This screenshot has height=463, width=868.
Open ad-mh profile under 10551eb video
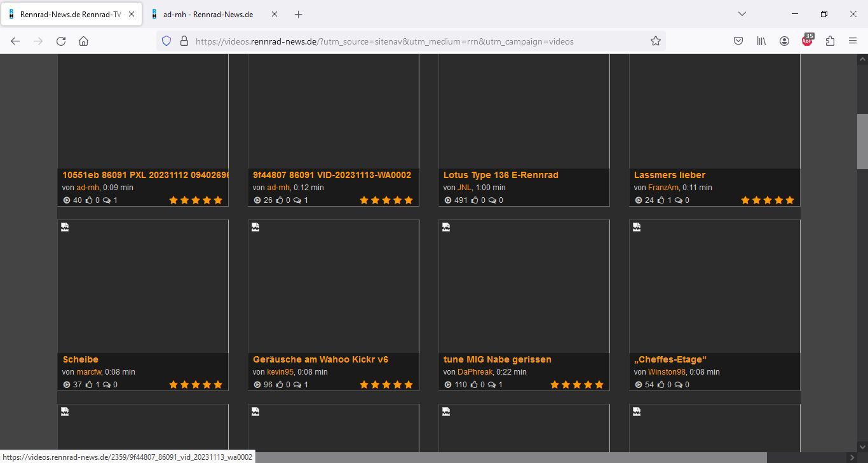88,188
